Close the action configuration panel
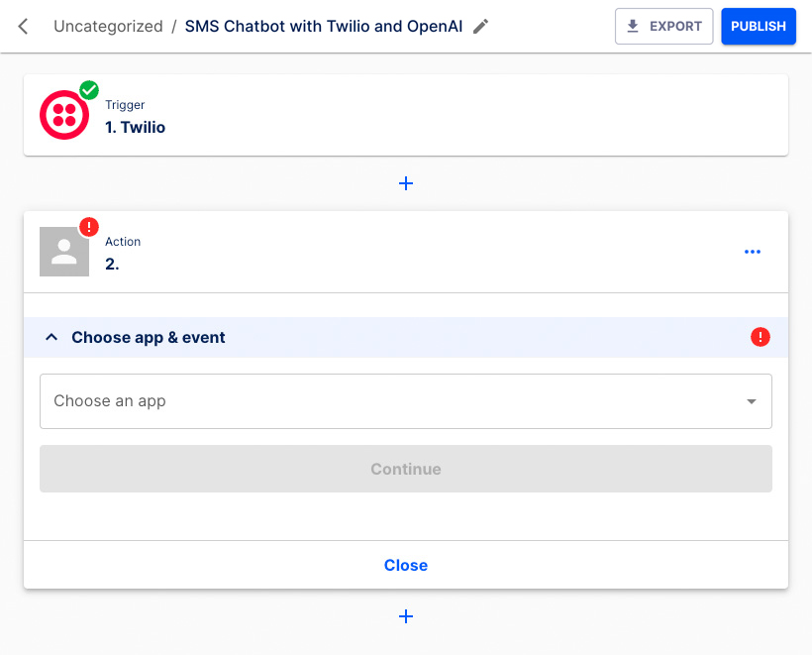 406,565
